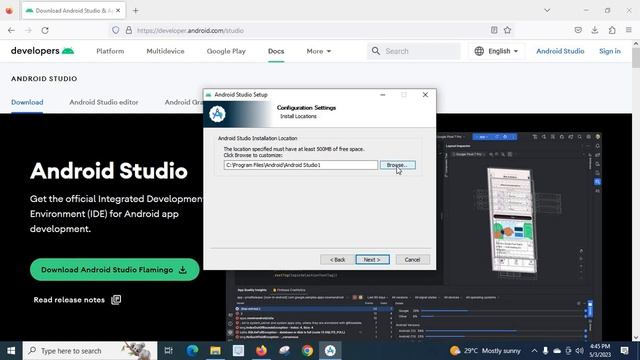Click the Windows taskbar search box
Image resolution: width=640 pixels, height=360 pixels.
pos(90,351)
